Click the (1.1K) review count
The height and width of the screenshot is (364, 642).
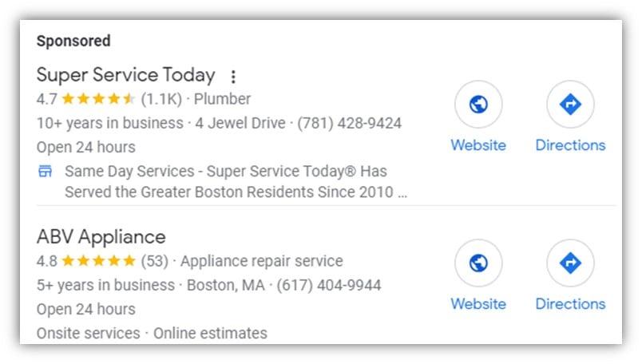point(161,100)
